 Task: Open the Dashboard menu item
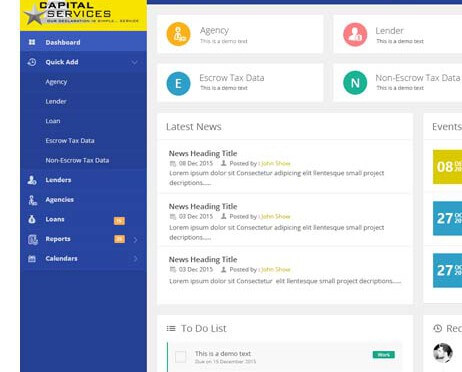pos(83,42)
